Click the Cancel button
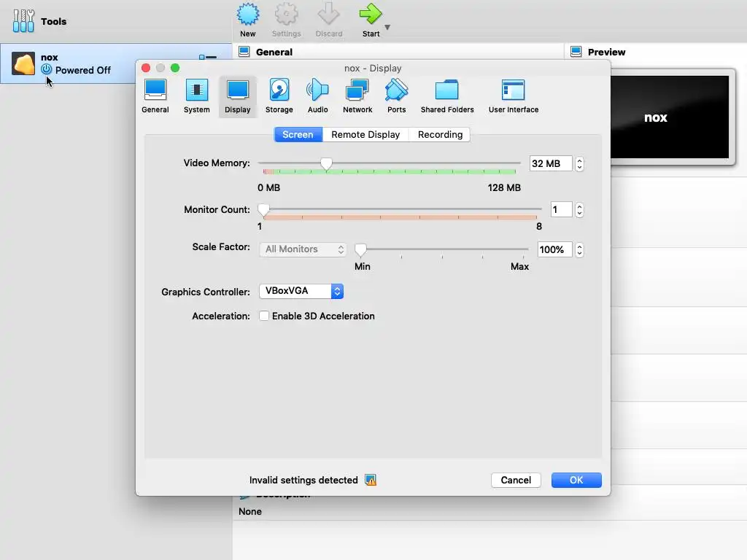The height and width of the screenshot is (560, 747). 516,480
